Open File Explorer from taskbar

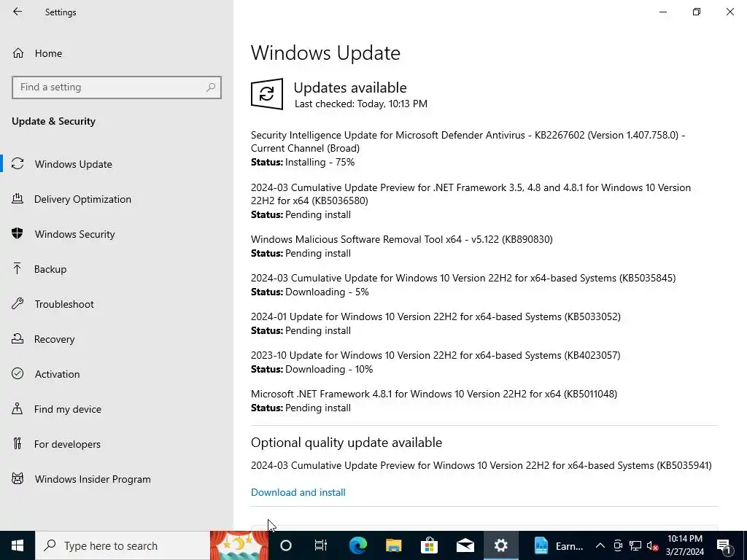click(393, 545)
